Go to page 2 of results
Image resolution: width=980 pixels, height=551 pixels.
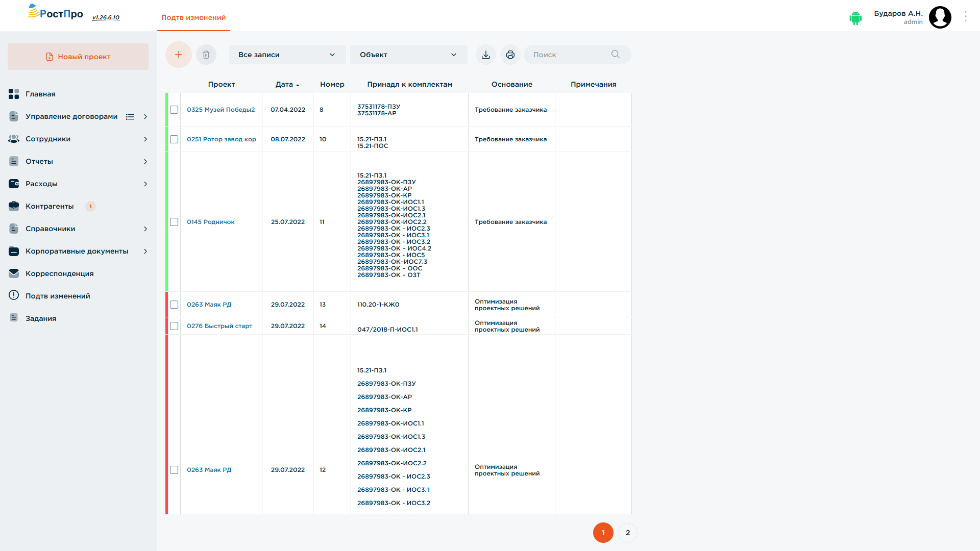[628, 533]
